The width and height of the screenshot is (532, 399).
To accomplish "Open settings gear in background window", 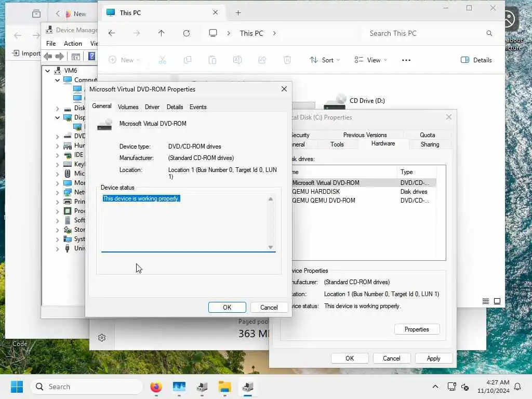I will (x=102, y=338).
